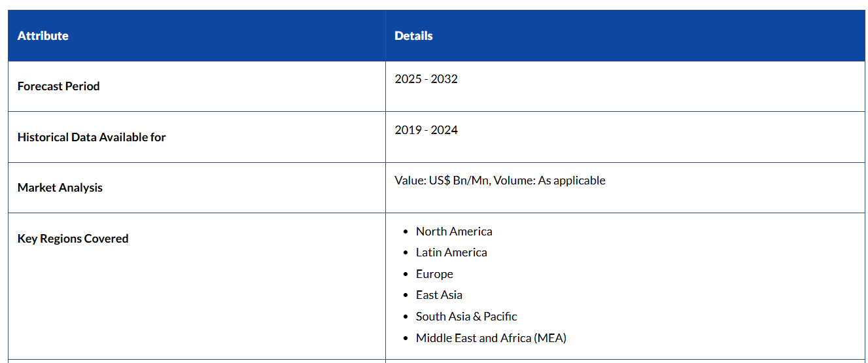
Task: Select the Historical Data Available for label
Action: point(92,137)
